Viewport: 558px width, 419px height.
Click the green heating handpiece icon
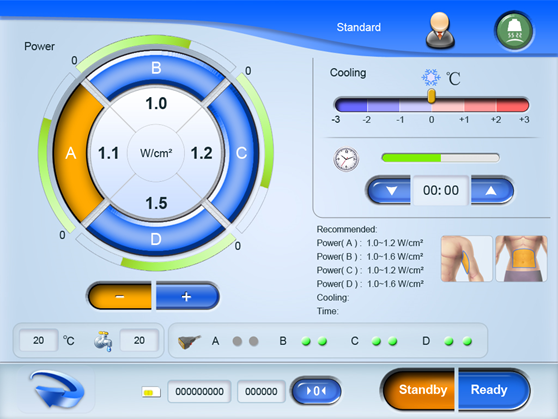point(514,31)
